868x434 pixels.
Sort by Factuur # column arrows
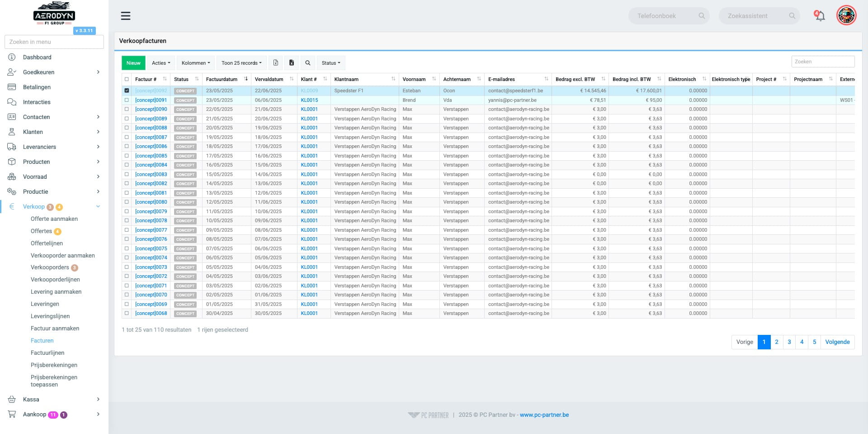click(x=165, y=79)
